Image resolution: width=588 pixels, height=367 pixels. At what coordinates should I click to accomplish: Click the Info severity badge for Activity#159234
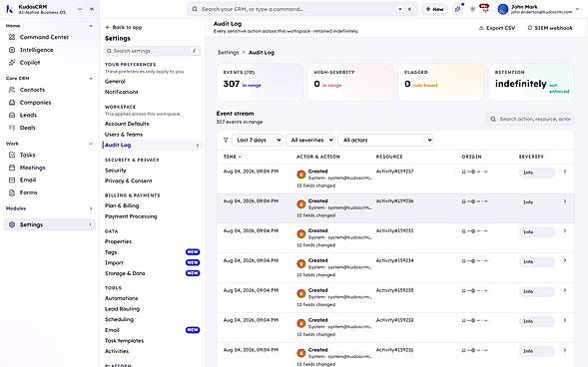coord(537,261)
